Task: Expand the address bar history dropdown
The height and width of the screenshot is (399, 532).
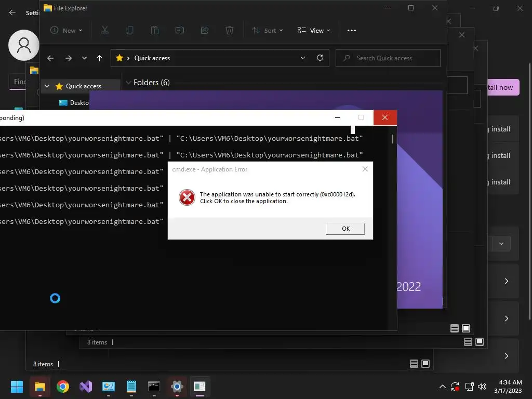Action: tap(303, 58)
